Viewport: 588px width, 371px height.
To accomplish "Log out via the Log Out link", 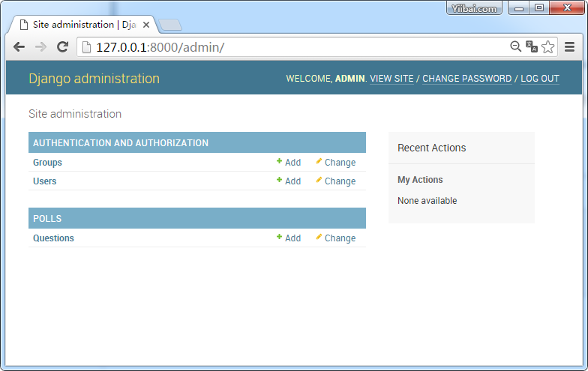I will tap(540, 79).
